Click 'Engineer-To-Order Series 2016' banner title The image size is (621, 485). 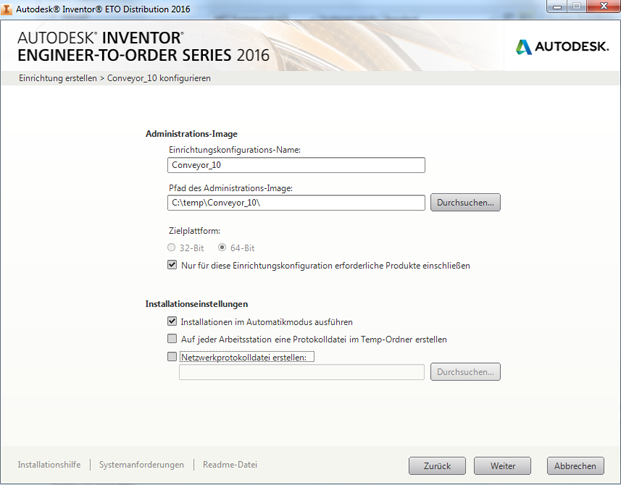[x=143, y=55]
